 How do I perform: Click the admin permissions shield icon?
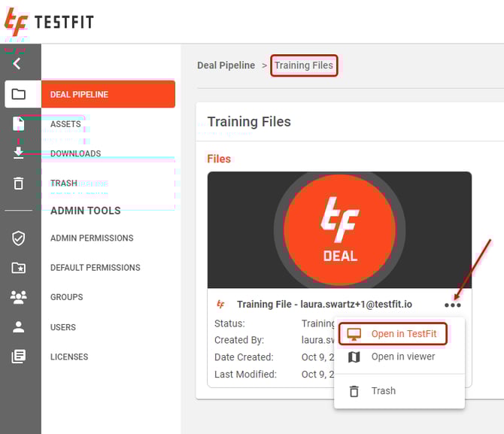19,238
